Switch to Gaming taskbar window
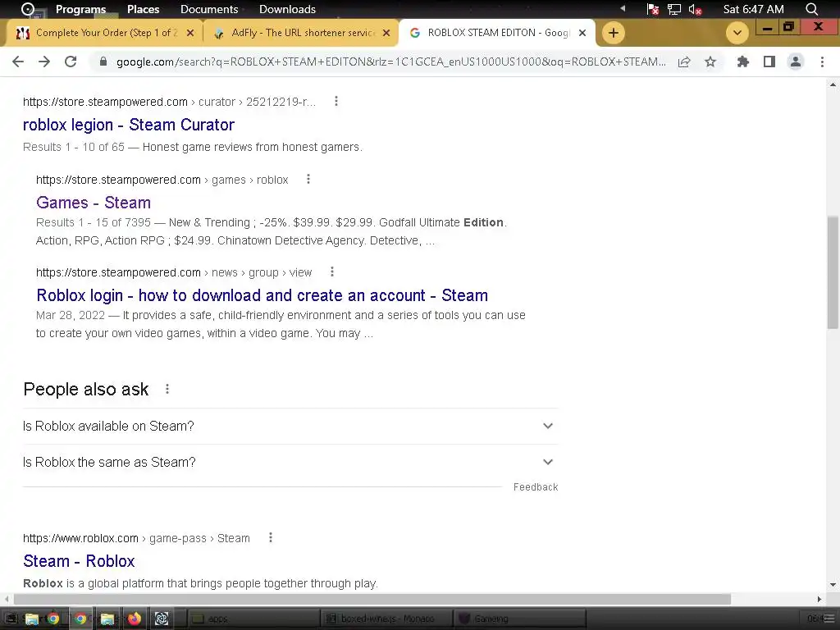This screenshot has width=840, height=630. tap(519, 619)
